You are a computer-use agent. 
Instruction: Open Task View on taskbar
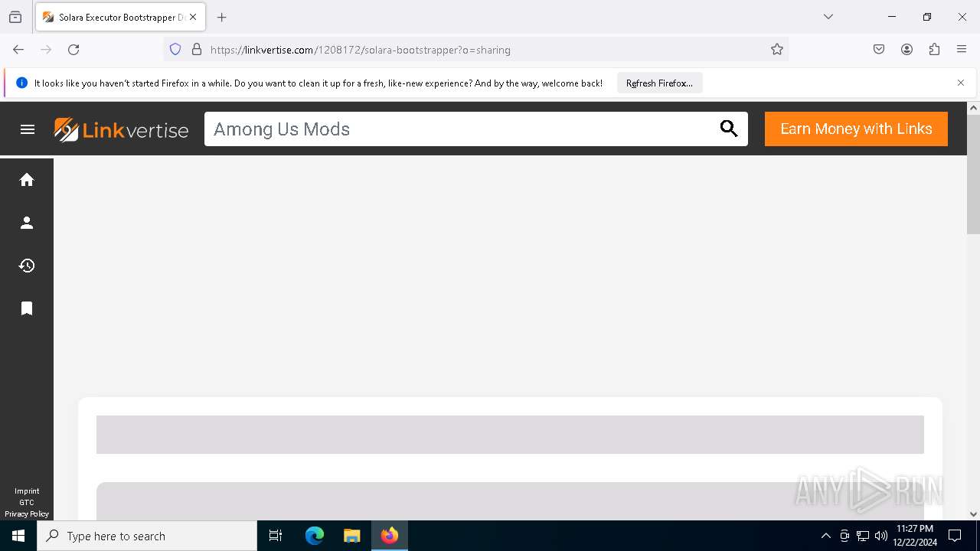tap(276, 536)
